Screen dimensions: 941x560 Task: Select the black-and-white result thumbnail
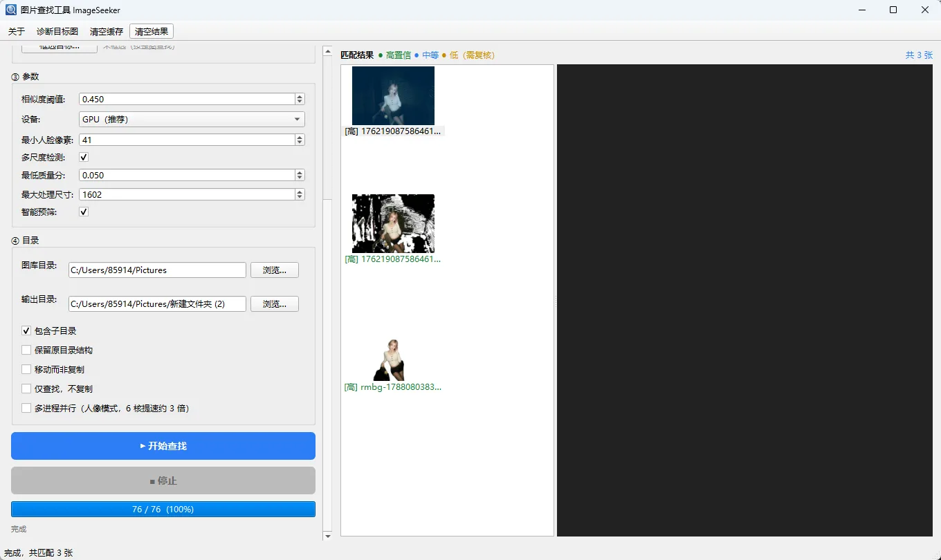(x=393, y=223)
